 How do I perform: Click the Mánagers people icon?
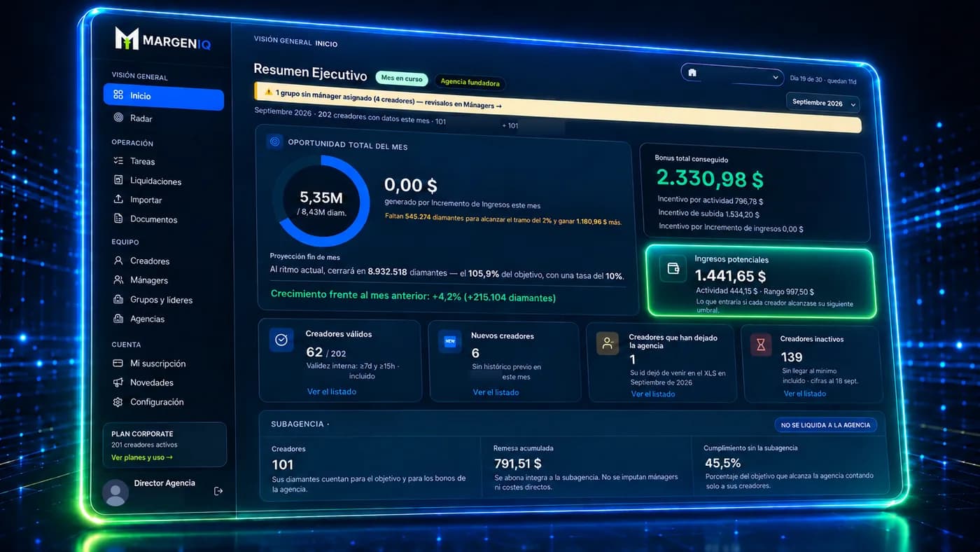(x=118, y=280)
